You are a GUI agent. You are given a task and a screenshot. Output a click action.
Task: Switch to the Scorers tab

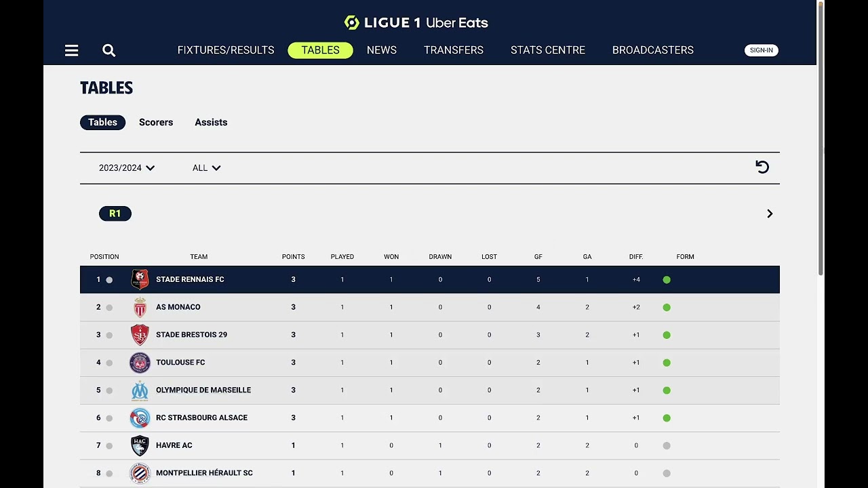(x=156, y=122)
